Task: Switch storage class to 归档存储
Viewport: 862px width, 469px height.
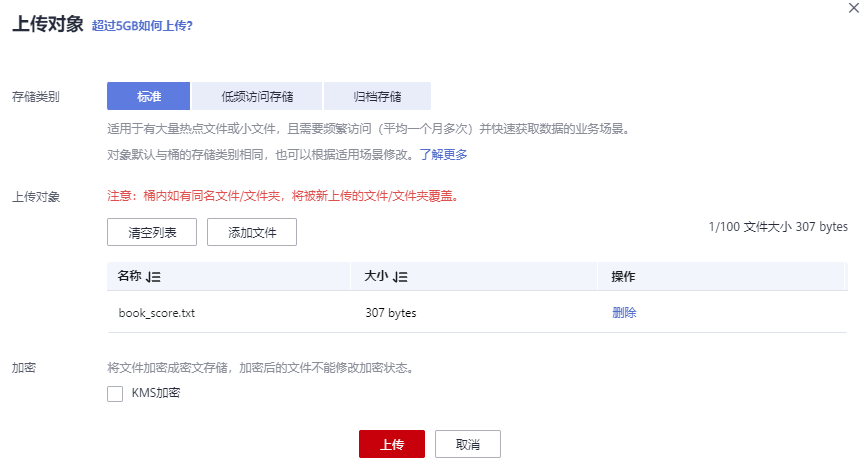Action: tap(377, 97)
